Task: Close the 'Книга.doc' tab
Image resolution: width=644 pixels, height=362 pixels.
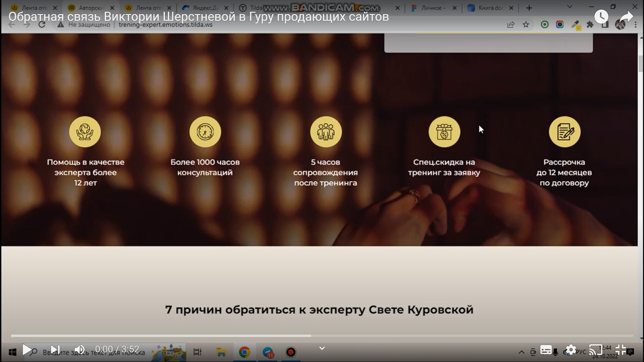Action: click(511, 8)
